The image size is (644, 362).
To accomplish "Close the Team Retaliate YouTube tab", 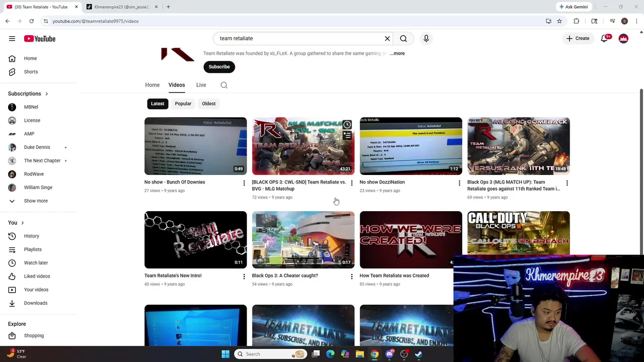I will (76, 7).
